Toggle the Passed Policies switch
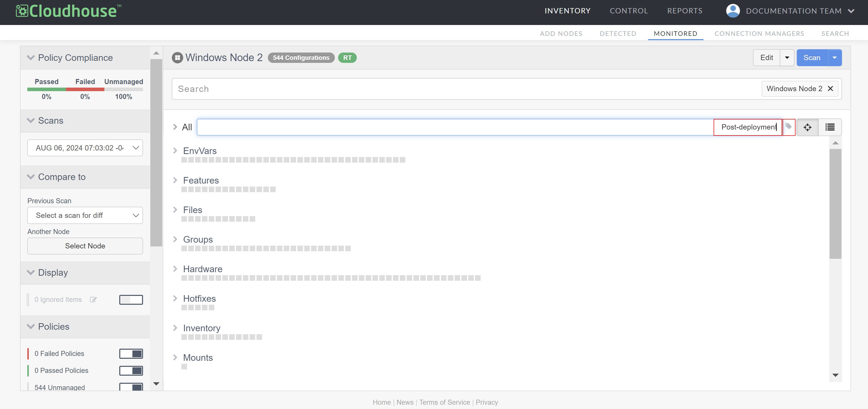868x409 pixels. pos(131,370)
